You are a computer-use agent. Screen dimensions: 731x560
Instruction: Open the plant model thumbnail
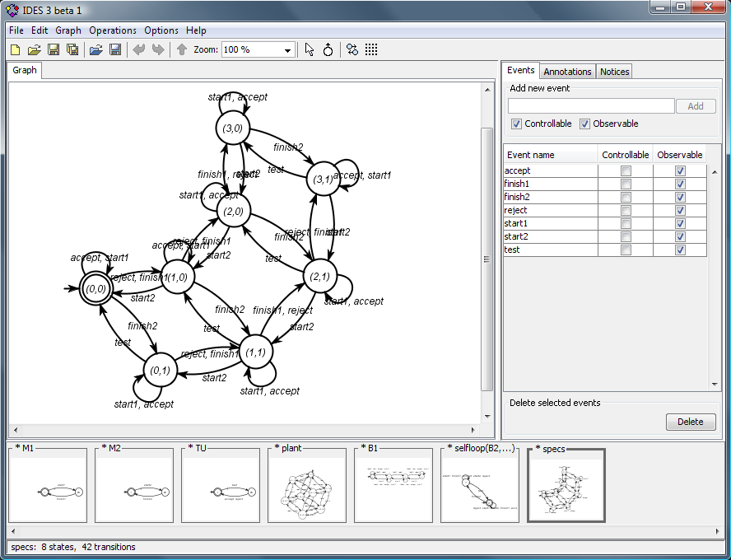click(x=307, y=483)
